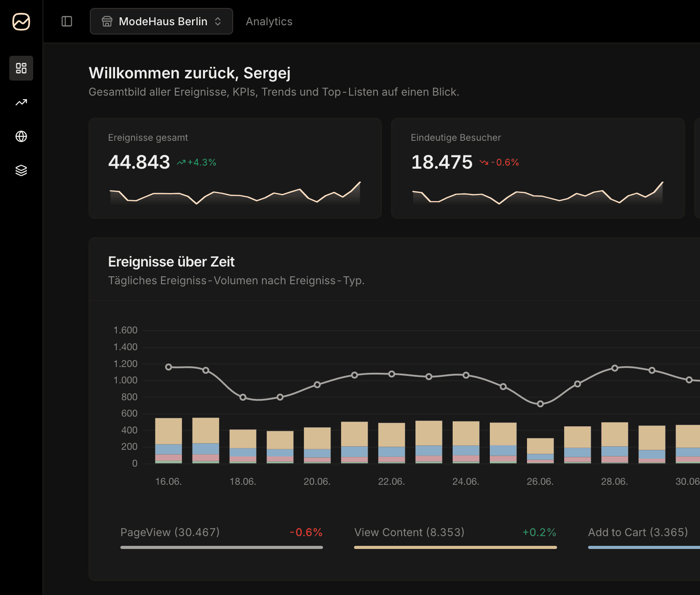
Task: Click the green upward trend arrow icon
Action: [181, 162]
